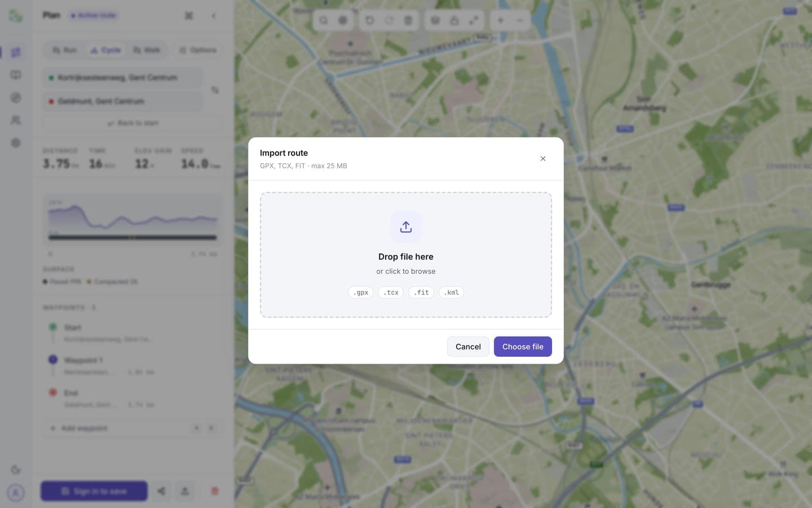
Task: Click the share route icon
Action: 161,491
